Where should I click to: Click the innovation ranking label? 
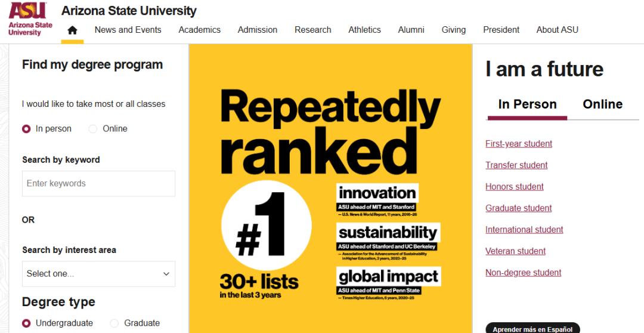[377, 193]
